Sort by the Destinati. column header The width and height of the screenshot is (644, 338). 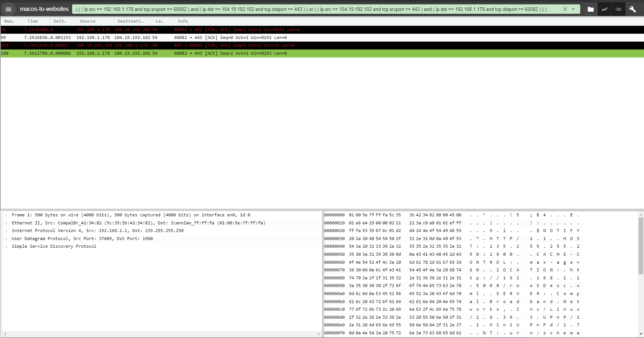click(x=130, y=21)
